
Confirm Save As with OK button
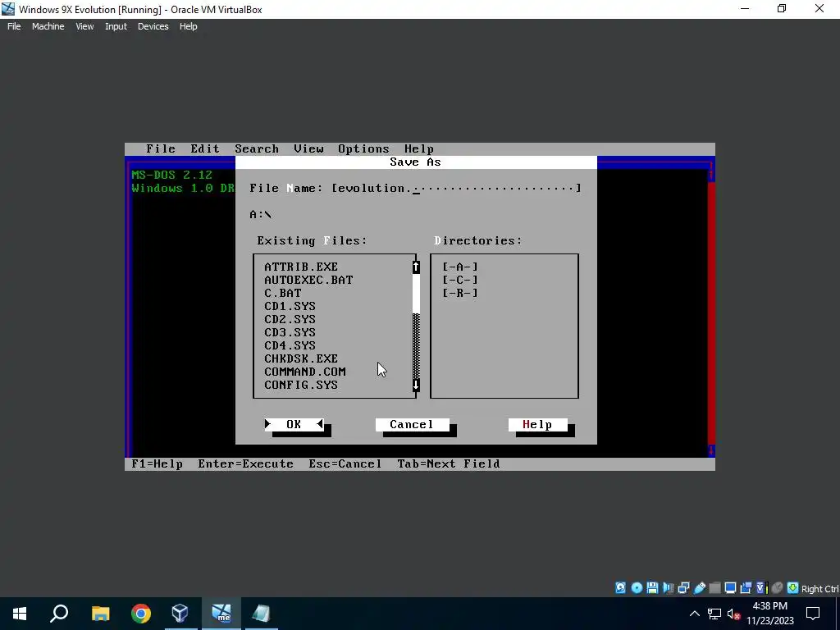(x=294, y=424)
